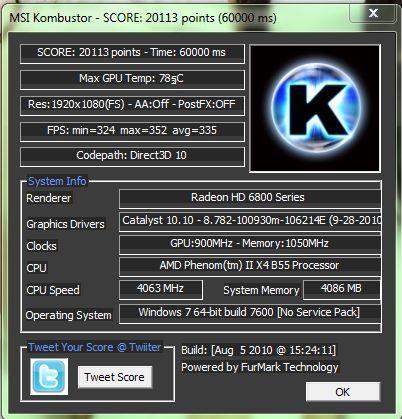Image resolution: width=402 pixels, height=419 pixels.
Task: Click the Powered by FurMark Technology text
Action: 260,367
